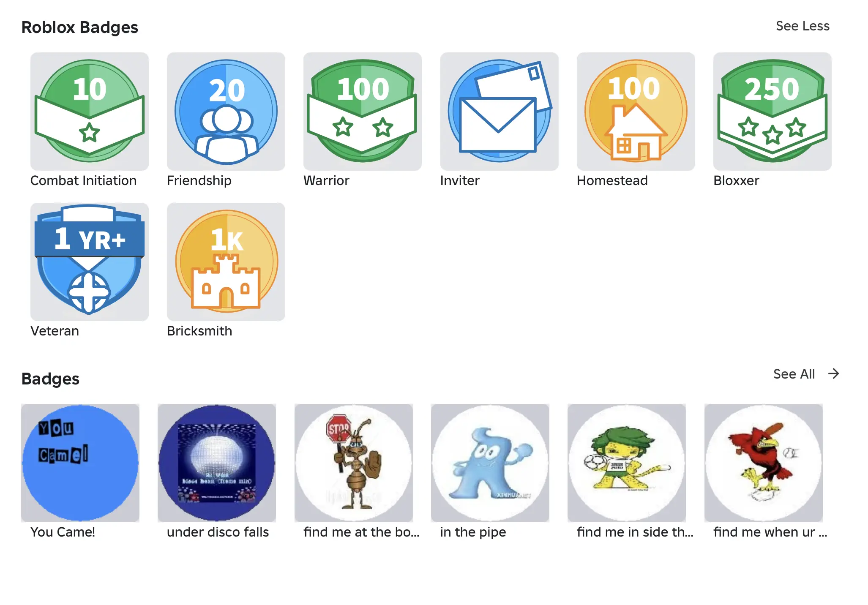The height and width of the screenshot is (605, 868).
Task: Click the arrow next to See All
Action: [833, 373]
